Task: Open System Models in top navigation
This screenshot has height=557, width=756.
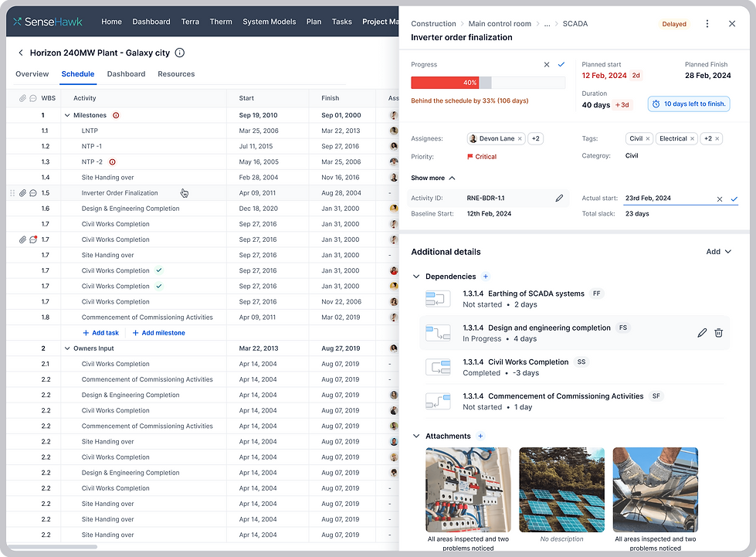Action: click(x=269, y=22)
